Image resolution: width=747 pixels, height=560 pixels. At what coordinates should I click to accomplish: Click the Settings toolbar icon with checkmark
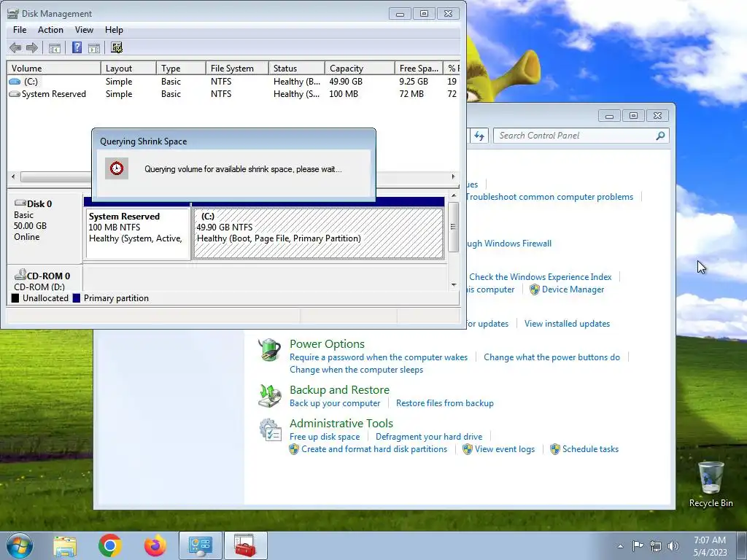[117, 47]
